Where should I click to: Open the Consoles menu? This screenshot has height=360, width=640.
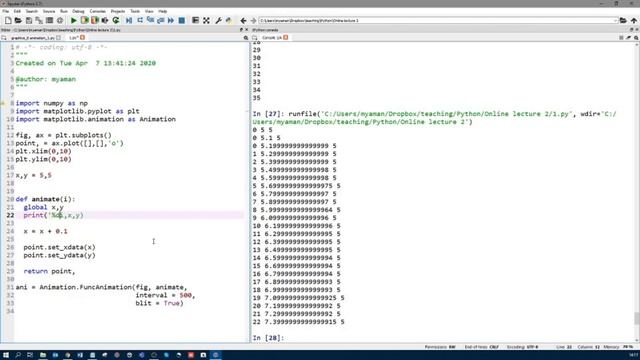click(x=98, y=11)
